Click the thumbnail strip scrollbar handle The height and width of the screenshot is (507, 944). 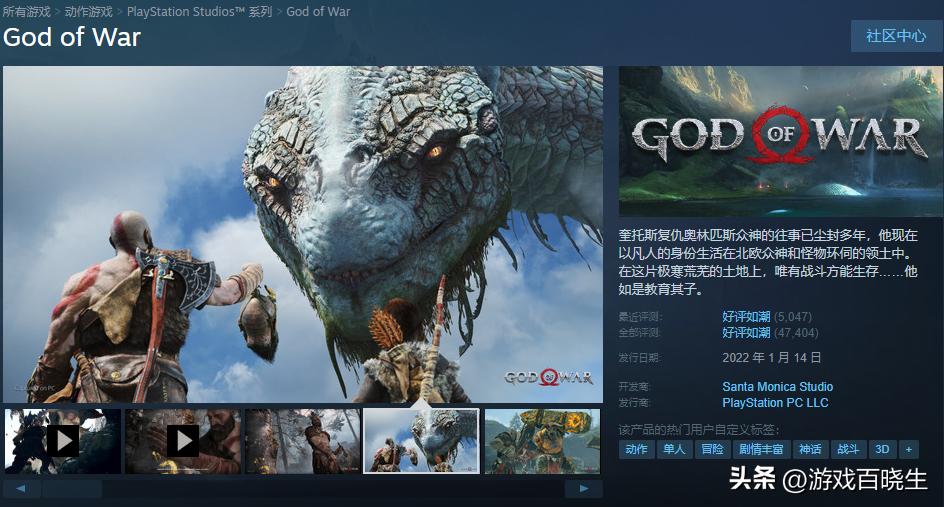(x=72, y=488)
